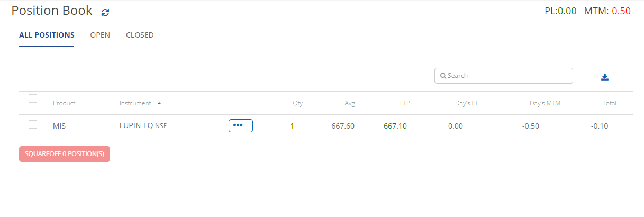This screenshot has width=644, height=217.
Task: Sort by the Qty. column header
Action: point(298,103)
